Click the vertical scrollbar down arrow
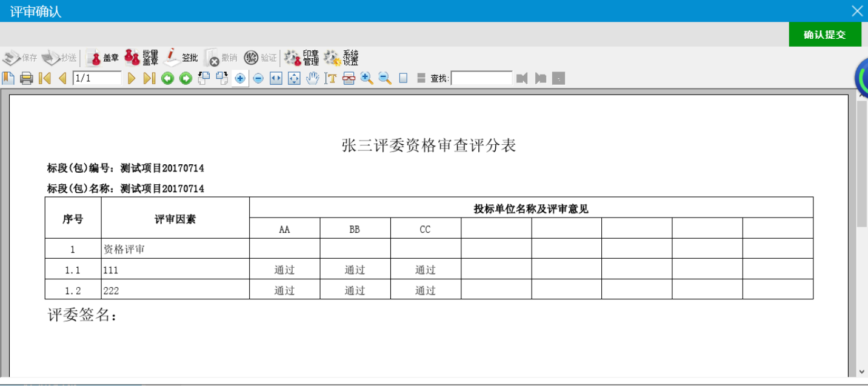 (862, 371)
